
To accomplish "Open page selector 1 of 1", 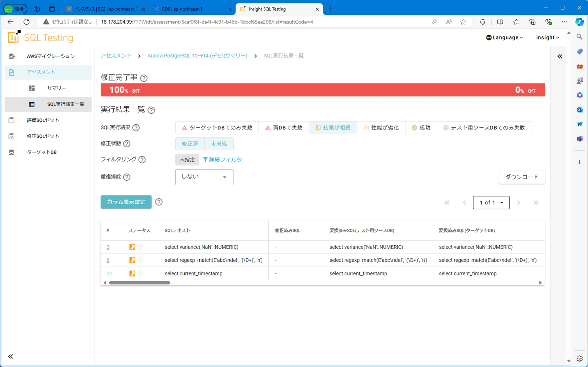I will [491, 203].
